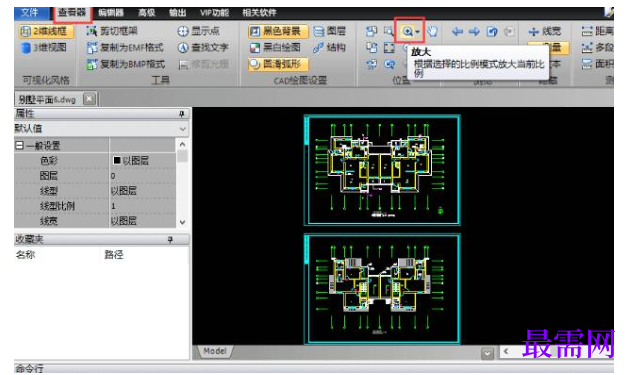
Task: Click the 命令行 command line bar
Action: (x=314, y=368)
